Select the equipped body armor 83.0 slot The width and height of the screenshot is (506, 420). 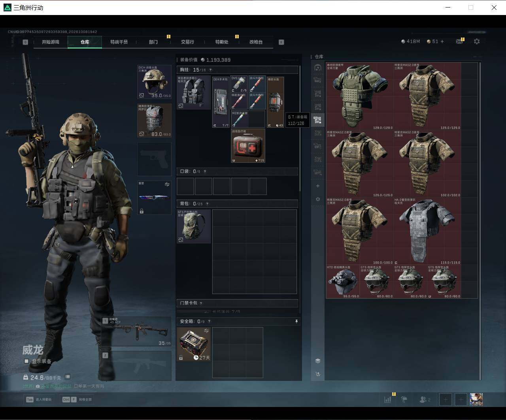[x=155, y=121]
